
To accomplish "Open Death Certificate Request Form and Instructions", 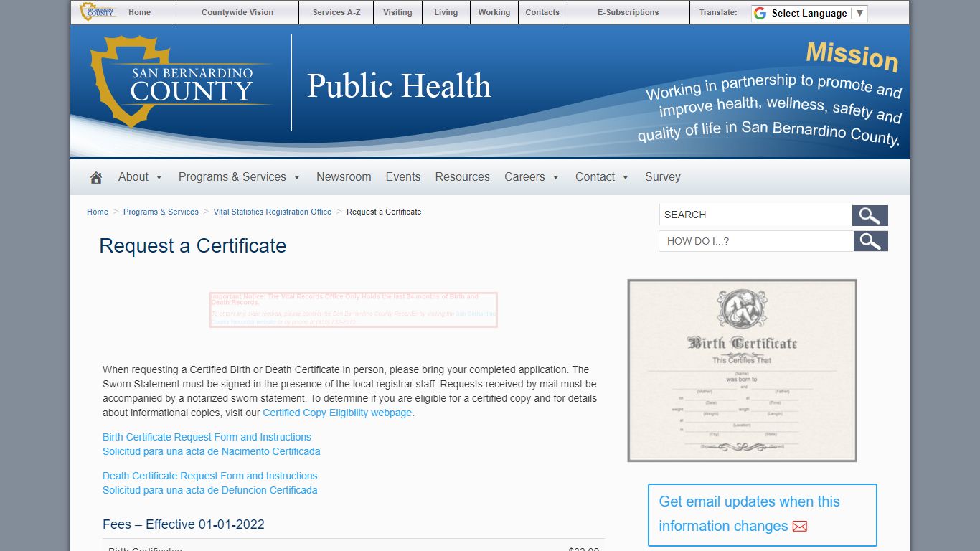I will (209, 476).
